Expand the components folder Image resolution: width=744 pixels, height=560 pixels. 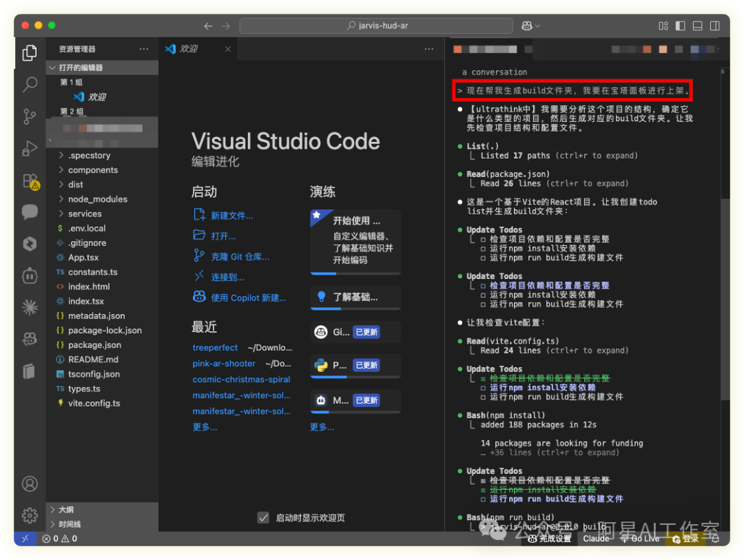pos(92,170)
